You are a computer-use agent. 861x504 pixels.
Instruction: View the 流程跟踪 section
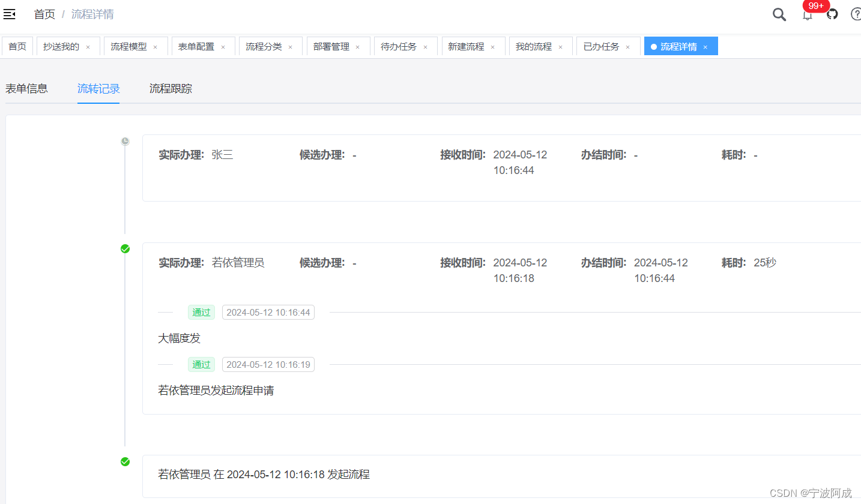point(171,89)
